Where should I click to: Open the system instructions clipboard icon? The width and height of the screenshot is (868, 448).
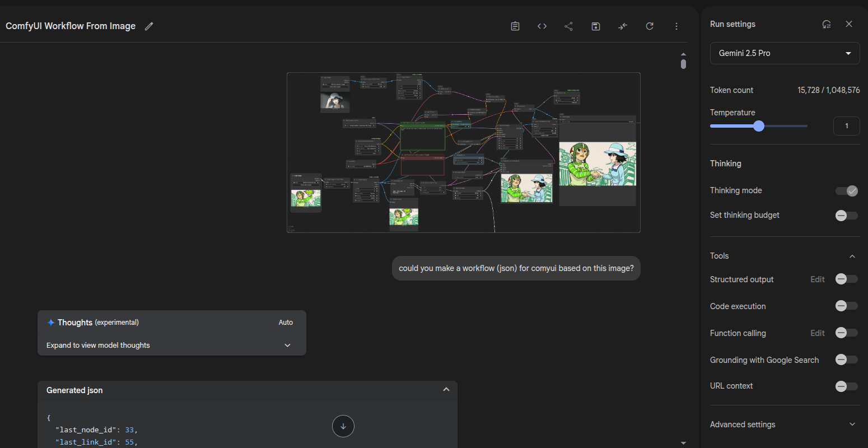tap(515, 26)
